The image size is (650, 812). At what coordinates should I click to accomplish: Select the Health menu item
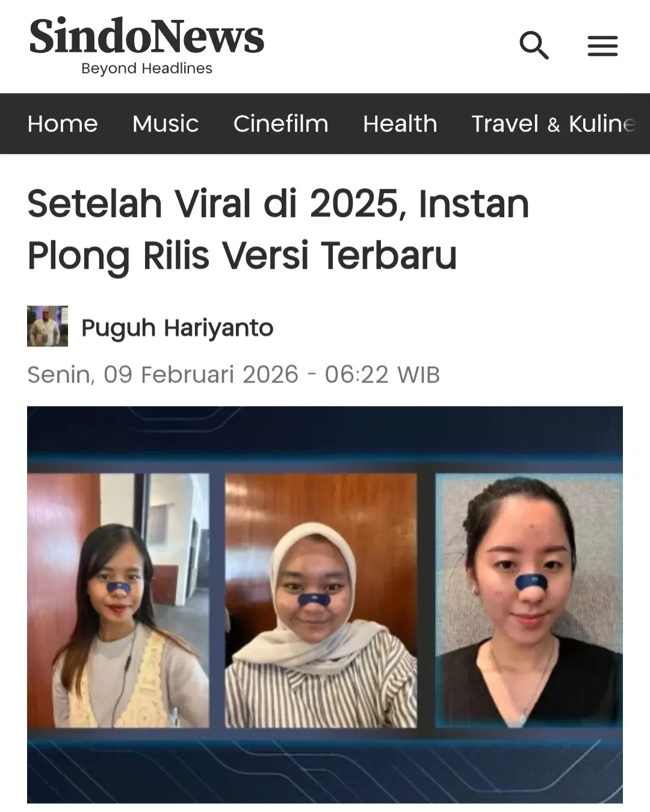pos(400,124)
